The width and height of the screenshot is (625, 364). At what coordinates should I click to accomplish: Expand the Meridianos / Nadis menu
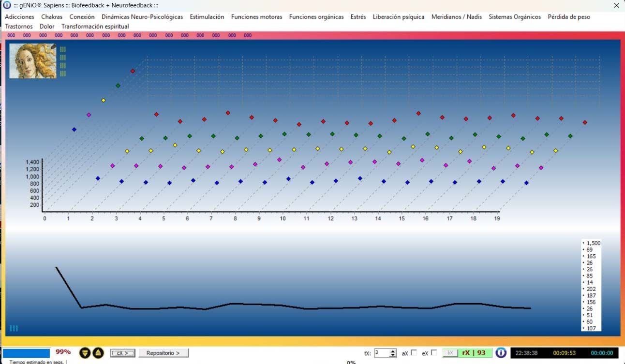point(456,17)
